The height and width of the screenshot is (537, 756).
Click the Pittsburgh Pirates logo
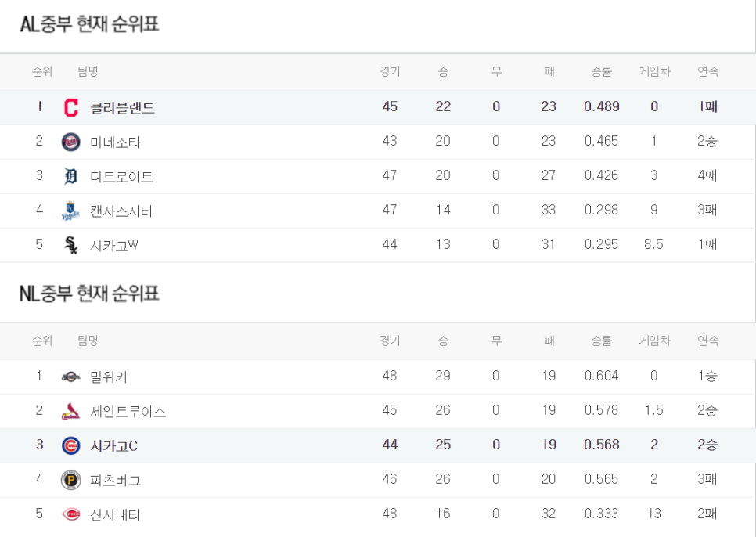(71, 480)
